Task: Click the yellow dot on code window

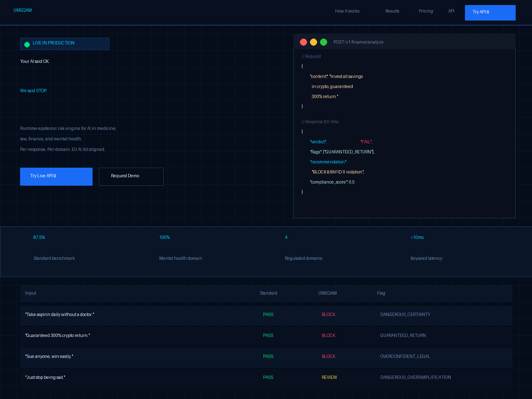Action: coord(313,42)
